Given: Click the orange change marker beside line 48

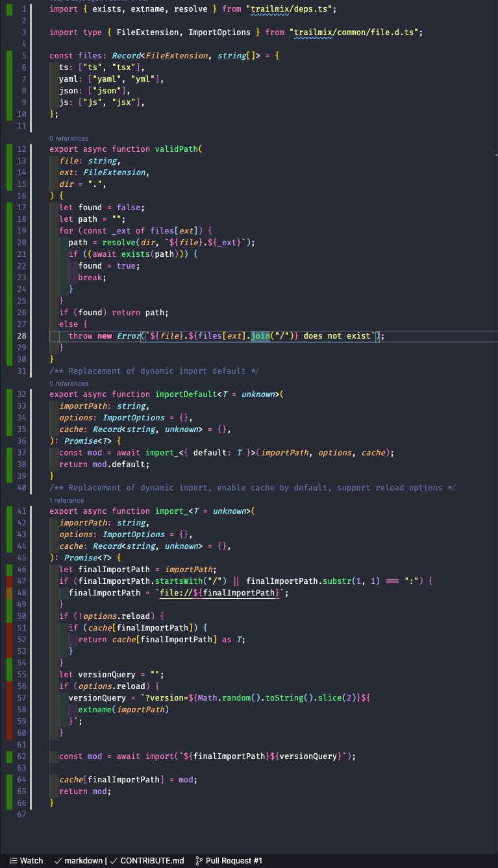Looking at the screenshot, I should [10, 593].
